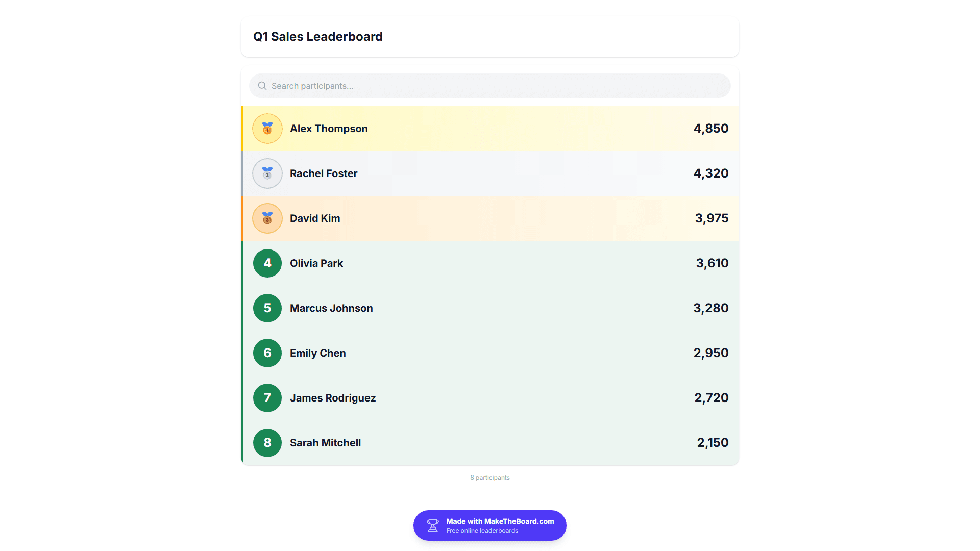
Task: Click the rank 5 badge beside Marcus Johnson
Action: 267,308
